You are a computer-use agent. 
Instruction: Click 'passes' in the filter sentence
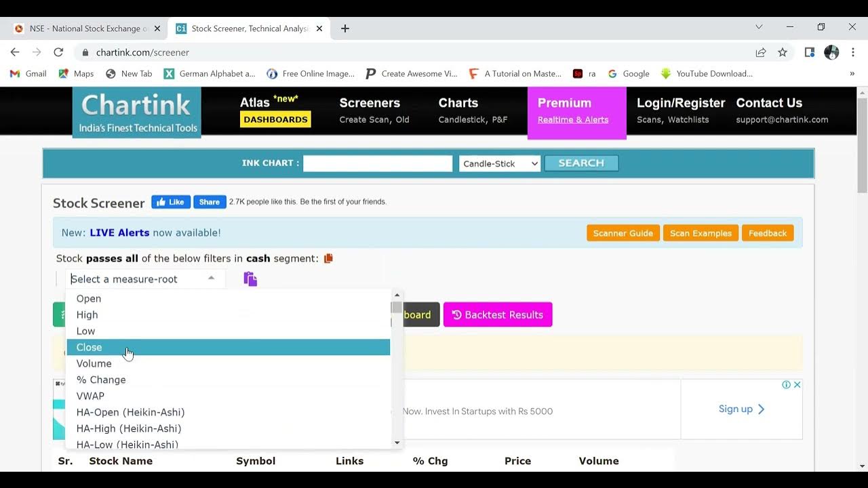pos(104,258)
